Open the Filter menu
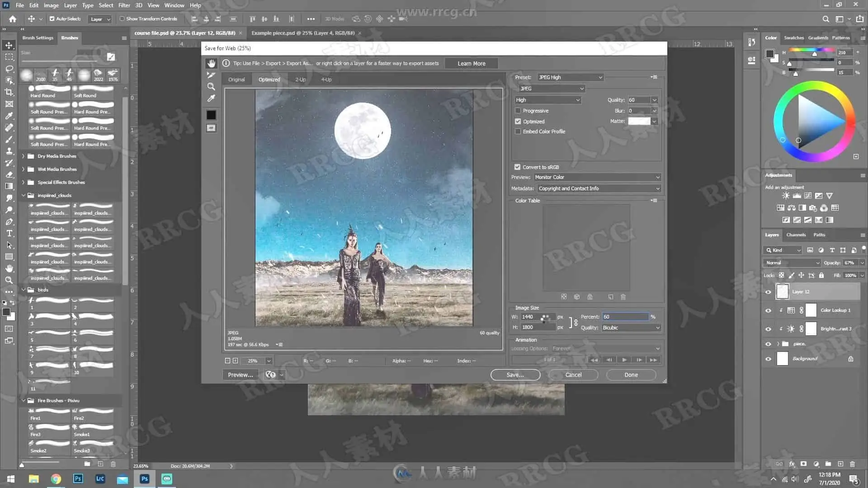This screenshot has height=488, width=868. tap(124, 5)
